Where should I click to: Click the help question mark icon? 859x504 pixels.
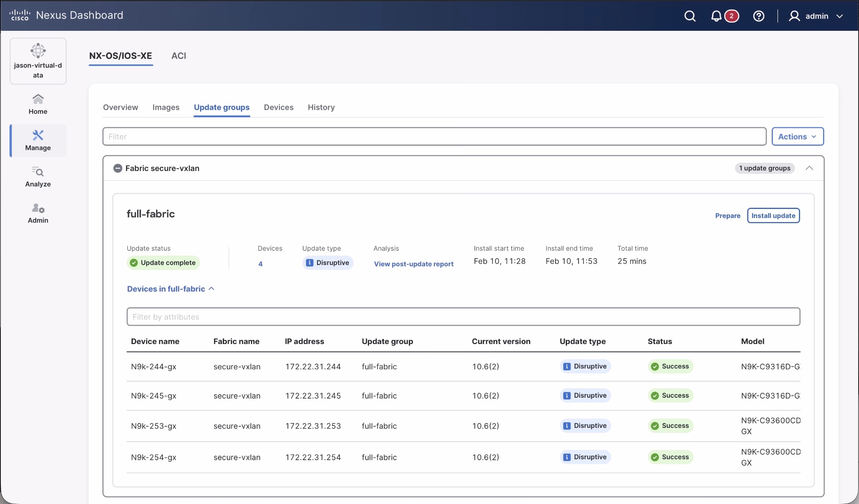click(x=759, y=16)
